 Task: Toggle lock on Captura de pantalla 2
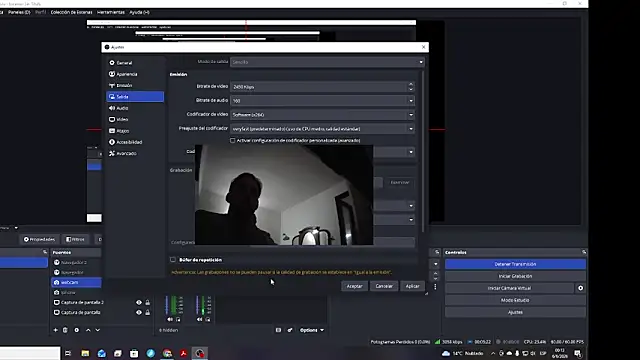click(148, 302)
